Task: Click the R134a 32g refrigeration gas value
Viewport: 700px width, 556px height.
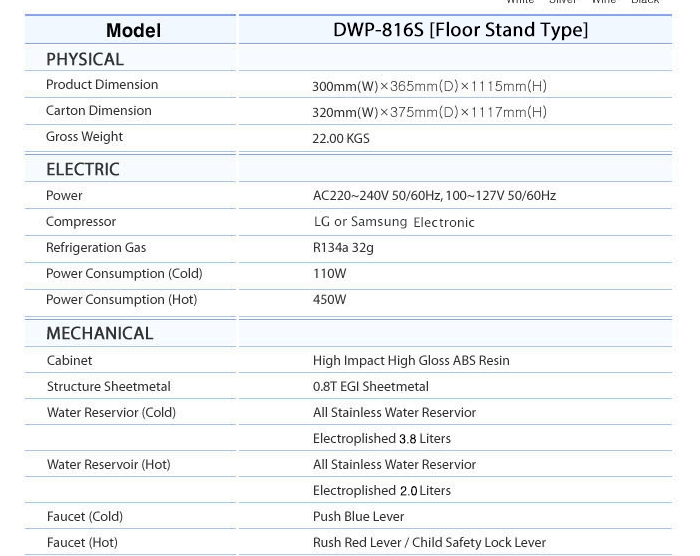Action: 343,248
